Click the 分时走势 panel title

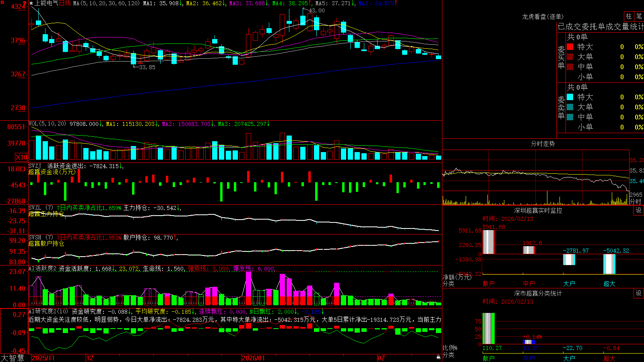point(543,144)
